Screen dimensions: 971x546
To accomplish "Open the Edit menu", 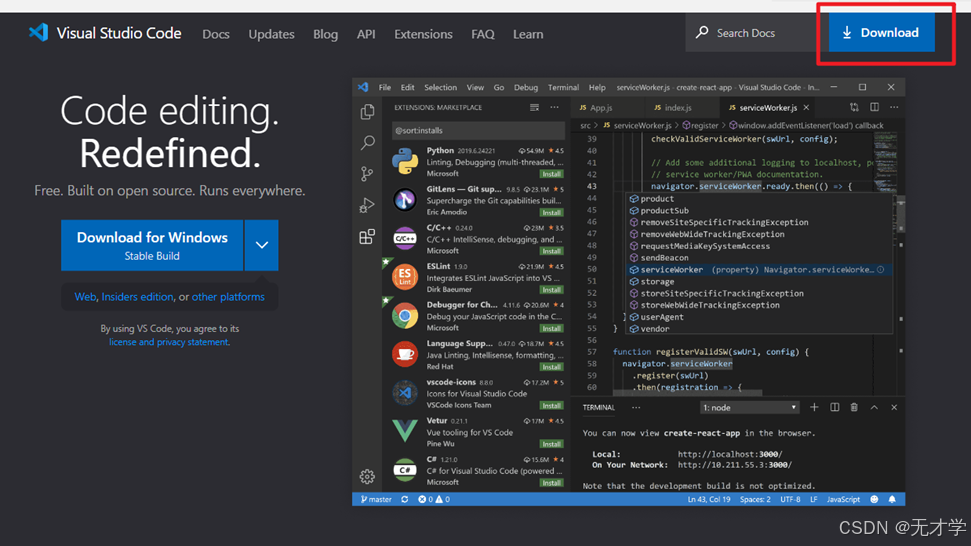I will [407, 87].
